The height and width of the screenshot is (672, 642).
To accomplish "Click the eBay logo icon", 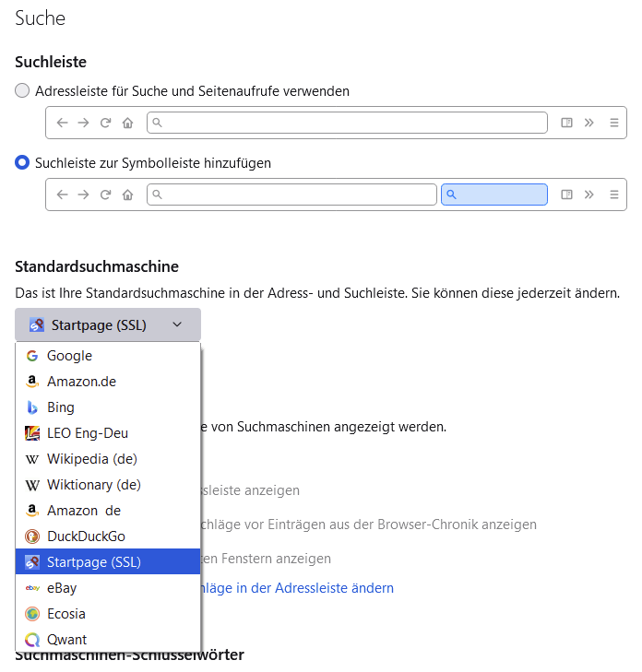I will coord(32,588).
